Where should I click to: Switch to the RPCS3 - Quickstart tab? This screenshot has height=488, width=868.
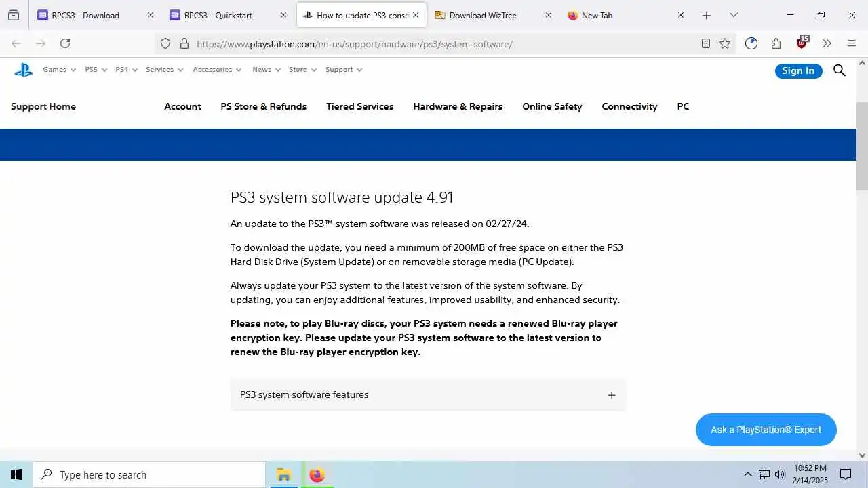point(218,15)
